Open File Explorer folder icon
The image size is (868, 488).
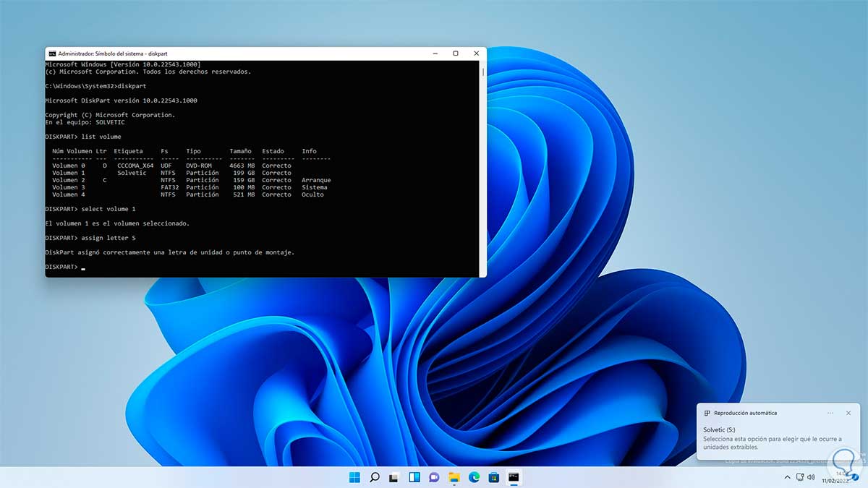click(454, 477)
